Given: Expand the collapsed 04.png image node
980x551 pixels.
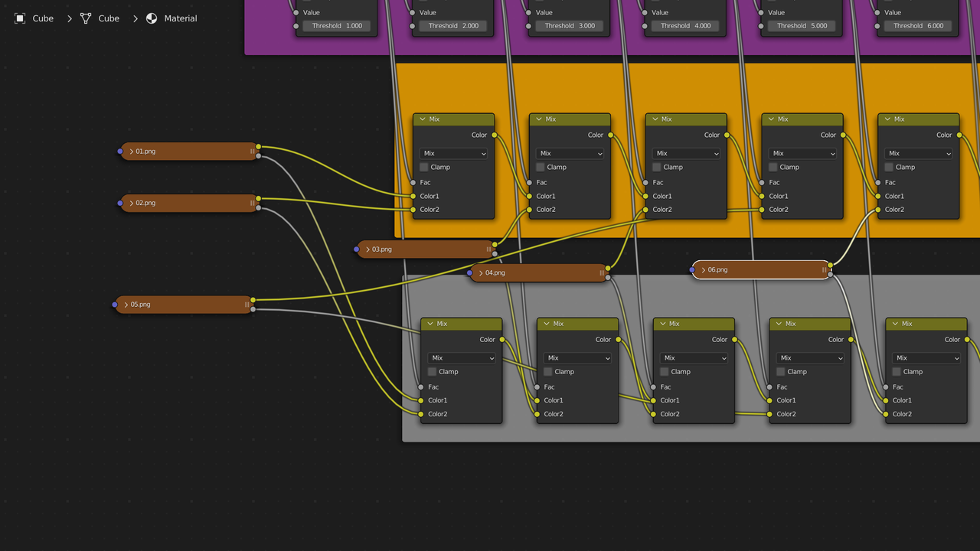Looking at the screenshot, I should (x=481, y=272).
